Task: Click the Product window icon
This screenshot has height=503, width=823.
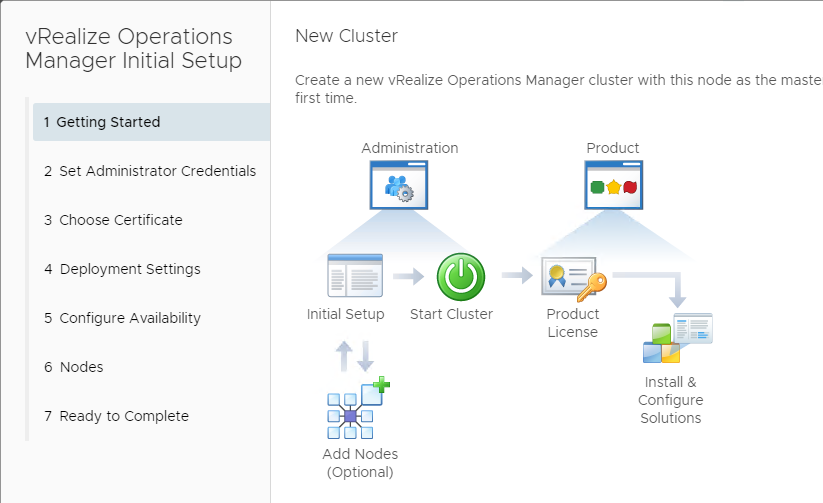Action: click(614, 185)
